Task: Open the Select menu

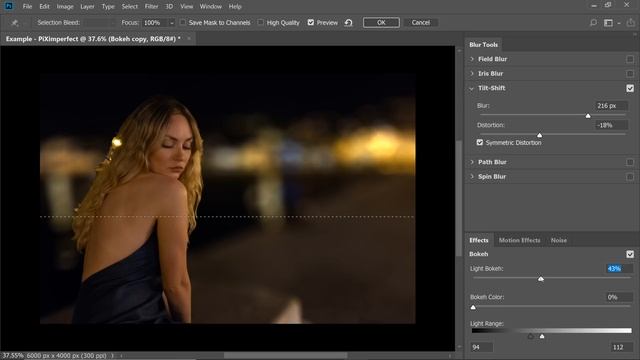Action: [x=129, y=7]
